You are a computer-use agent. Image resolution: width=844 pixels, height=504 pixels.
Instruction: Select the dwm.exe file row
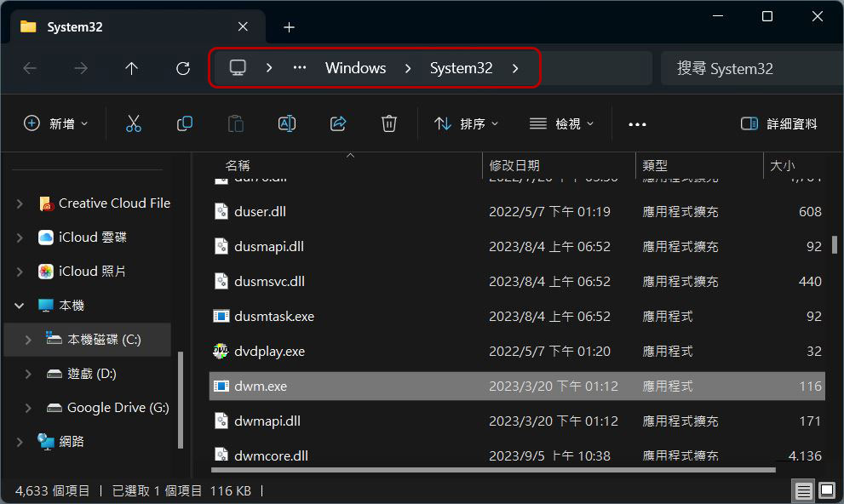(517, 387)
